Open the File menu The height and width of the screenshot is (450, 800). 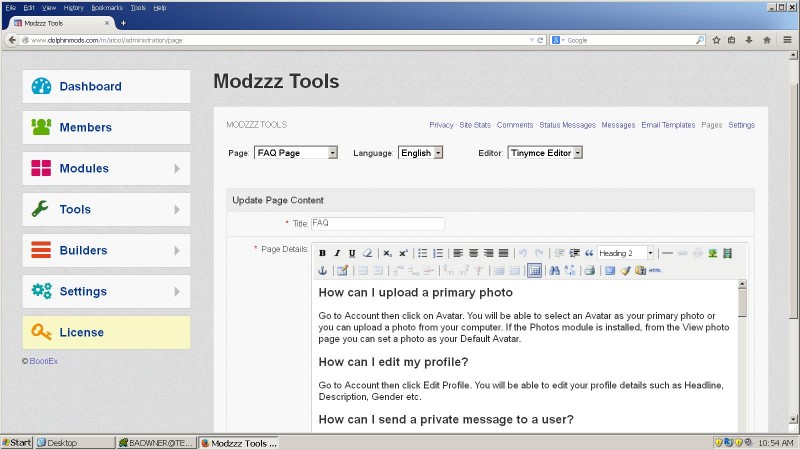coord(11,8)
